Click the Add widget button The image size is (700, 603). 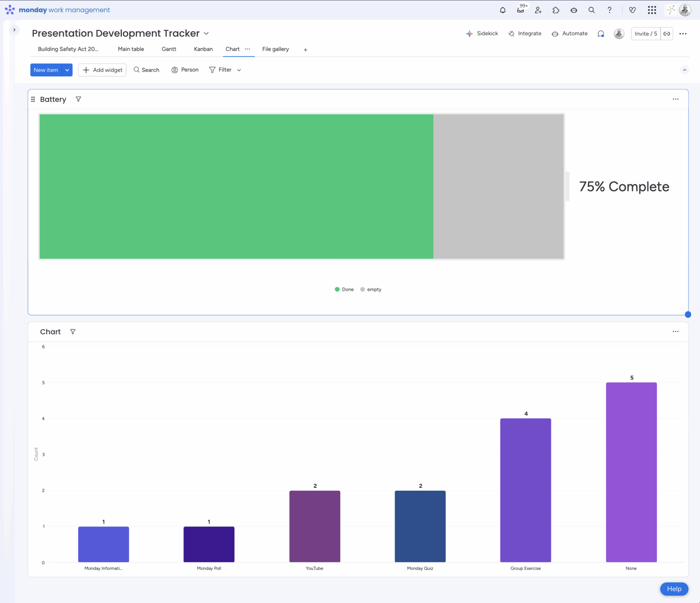click(102, 70)
